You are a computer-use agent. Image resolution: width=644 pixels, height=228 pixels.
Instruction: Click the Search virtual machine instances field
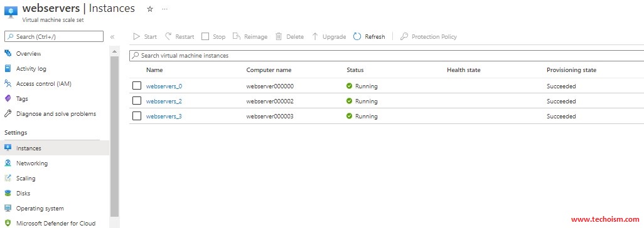tap(387, 55)
